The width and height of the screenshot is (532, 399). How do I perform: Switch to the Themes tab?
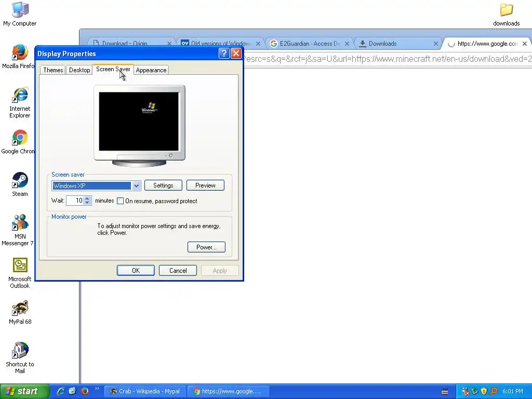coord(53,70)
